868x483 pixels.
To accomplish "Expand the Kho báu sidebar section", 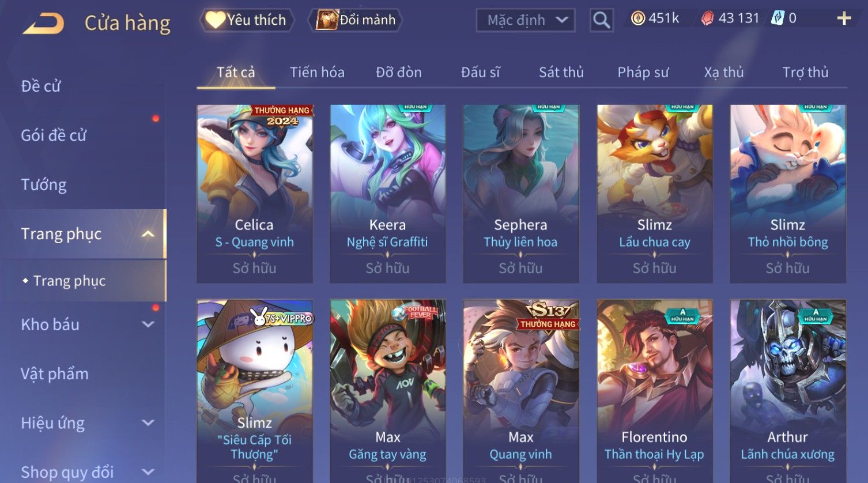I will [148, 324].
